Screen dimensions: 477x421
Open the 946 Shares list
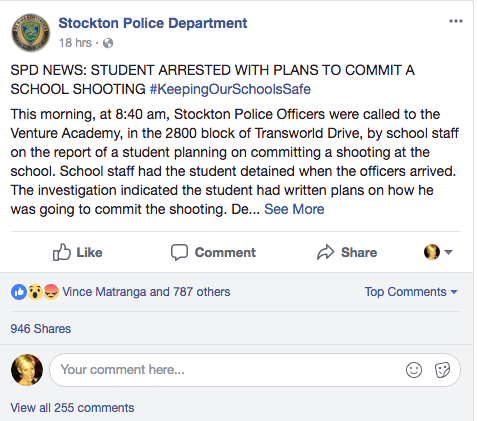(41, 329)
